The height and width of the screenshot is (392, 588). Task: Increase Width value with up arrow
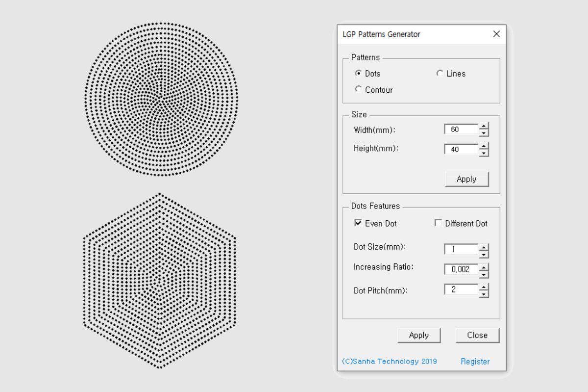tap(484, 127)
